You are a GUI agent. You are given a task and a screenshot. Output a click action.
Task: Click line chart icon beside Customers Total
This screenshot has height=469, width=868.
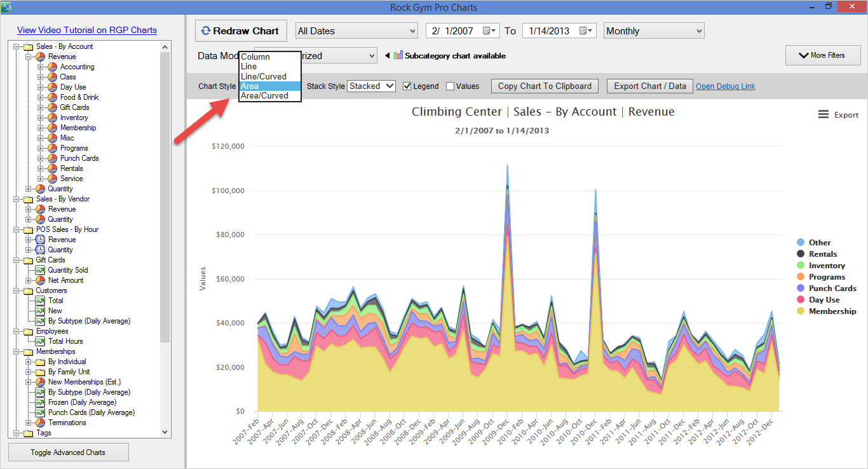click(40, 301)
